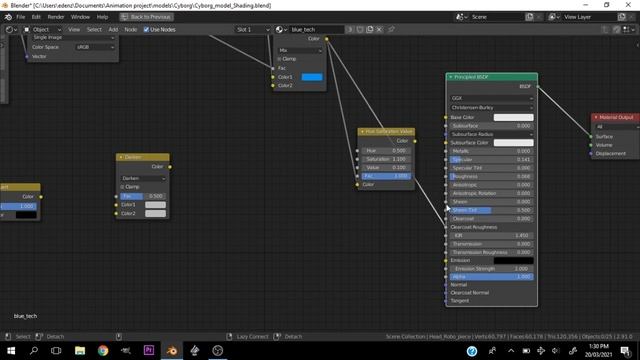Screen dimensions: 640x360
Task: Click the Subsurface Color swatch
Action: pos(513,143)
